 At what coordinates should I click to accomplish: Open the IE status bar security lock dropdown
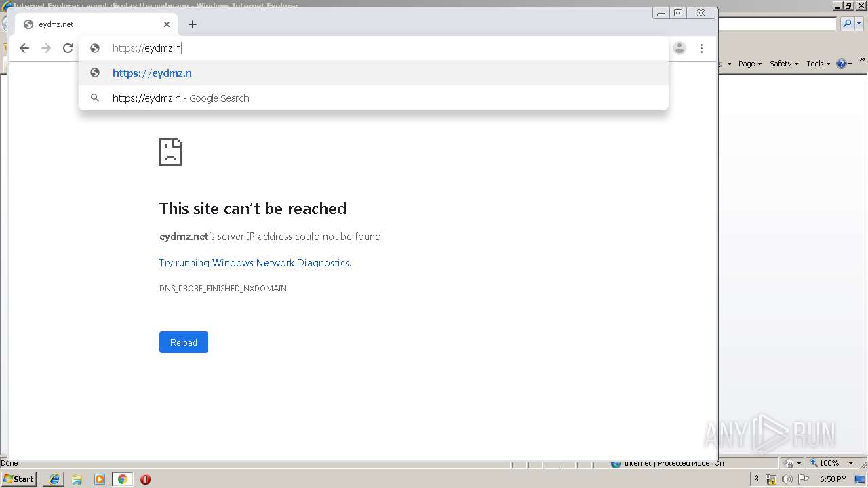(793, 463)
